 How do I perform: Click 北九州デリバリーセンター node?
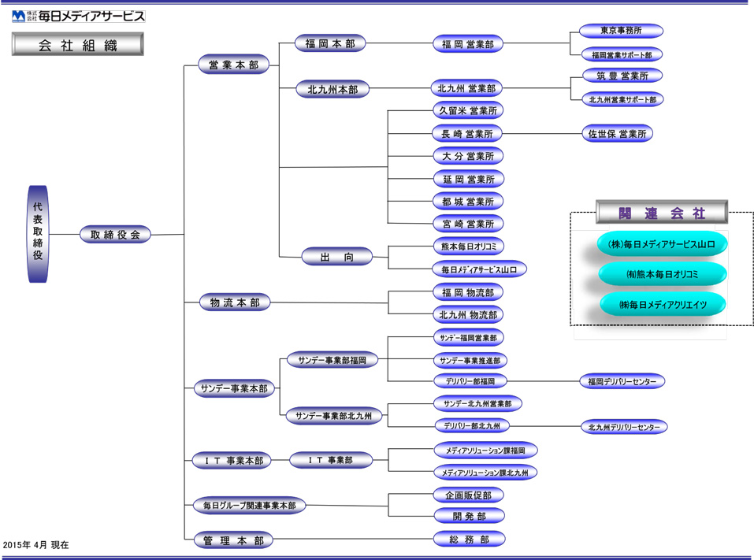624,426
